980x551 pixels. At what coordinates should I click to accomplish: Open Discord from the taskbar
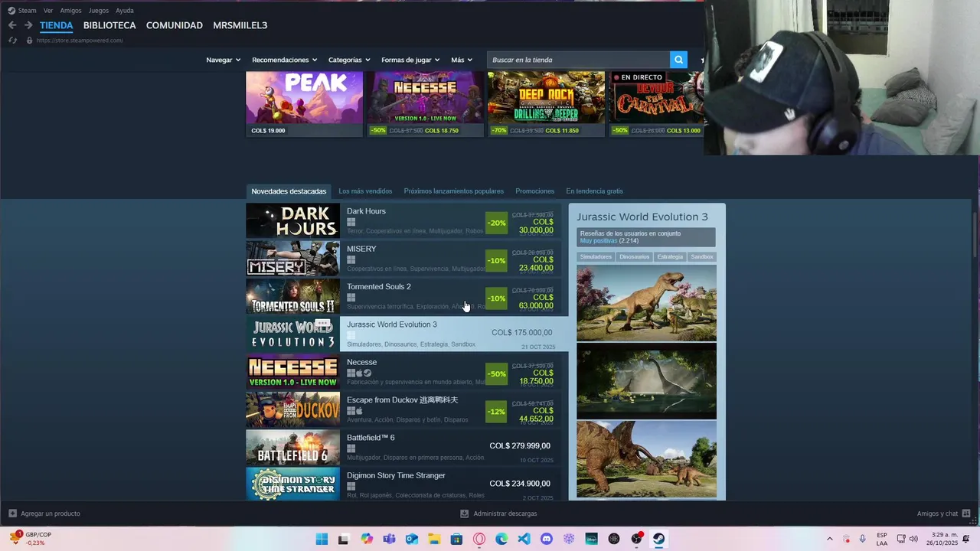pos(547,539)
